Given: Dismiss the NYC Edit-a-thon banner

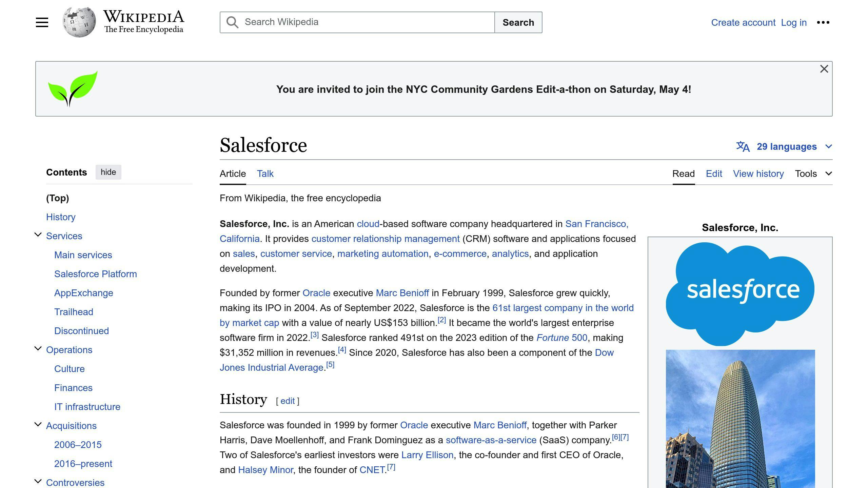Looking at the screenshot, I should tap(824, 68).
